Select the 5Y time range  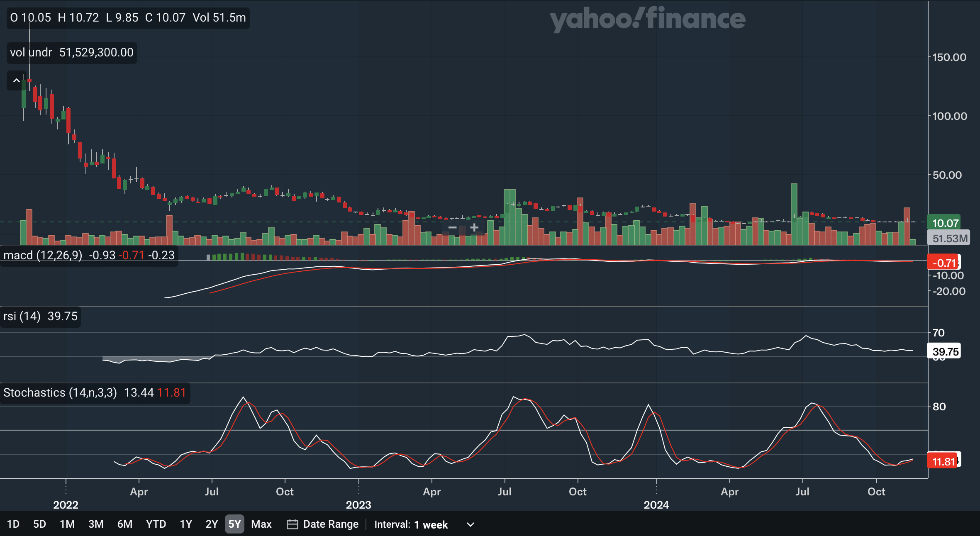click(x=234, y=524)
